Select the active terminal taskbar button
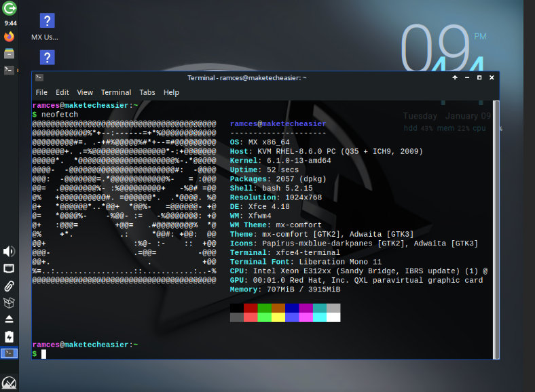 [10, 353]
